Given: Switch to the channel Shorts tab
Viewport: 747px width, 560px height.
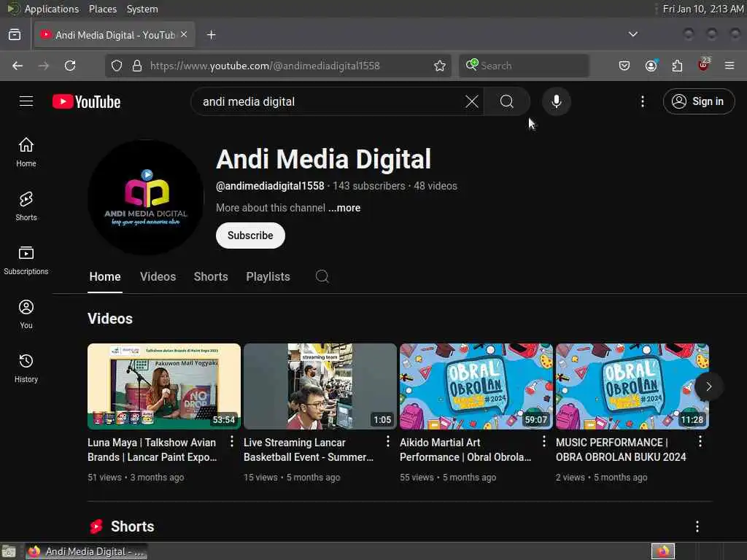Looking at the screenshot, I should tap(211, 276).
